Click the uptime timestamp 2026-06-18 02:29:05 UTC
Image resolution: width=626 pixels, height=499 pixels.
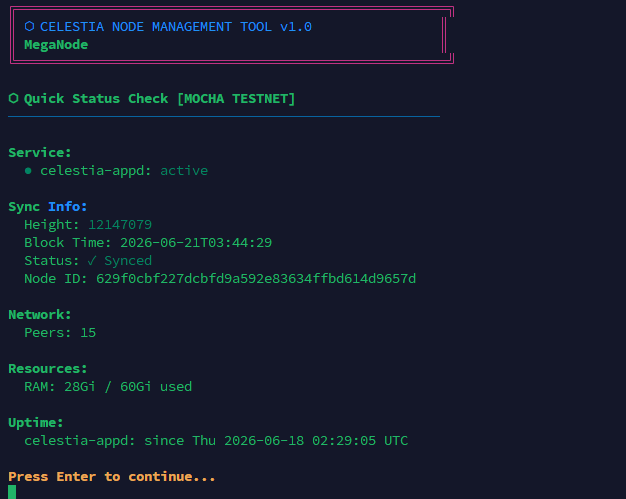point(316,441)
